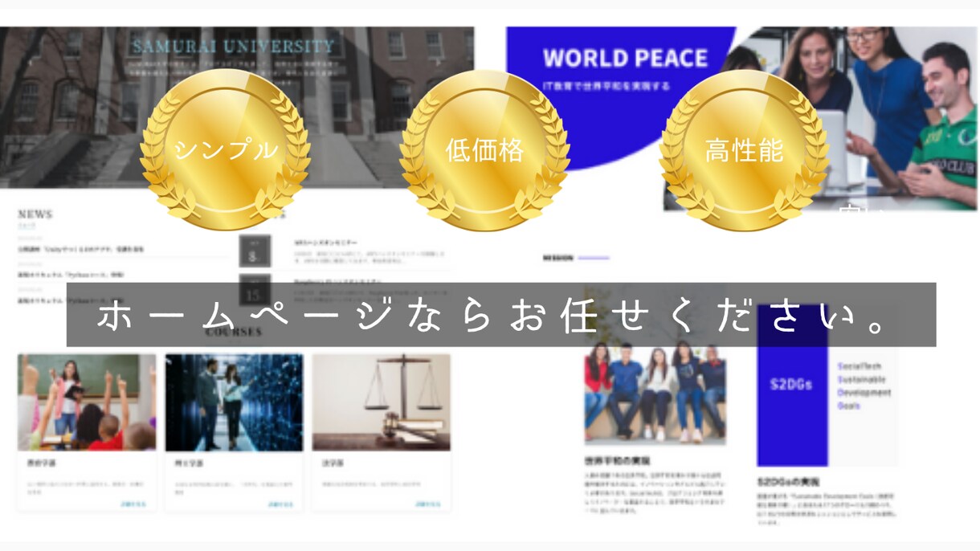The image size is (980, 551).
Task: Select the SAMURAI UNIVERSITY title
Action: (x=233, y=47)
